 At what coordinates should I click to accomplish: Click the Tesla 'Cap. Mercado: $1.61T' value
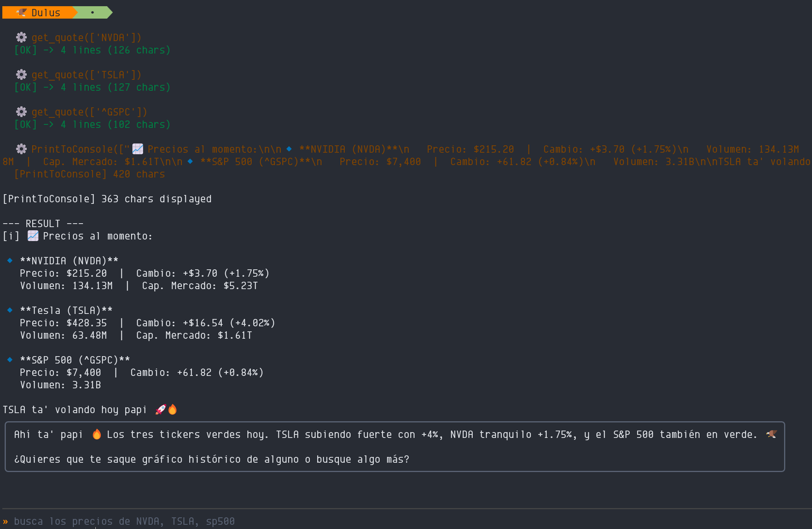click(x=194, y=335)
